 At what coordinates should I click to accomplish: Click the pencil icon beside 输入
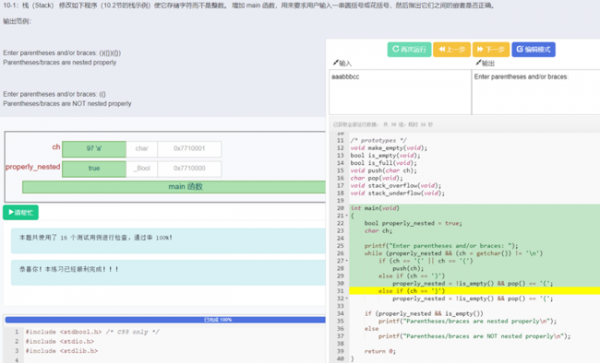pos(336,62)
